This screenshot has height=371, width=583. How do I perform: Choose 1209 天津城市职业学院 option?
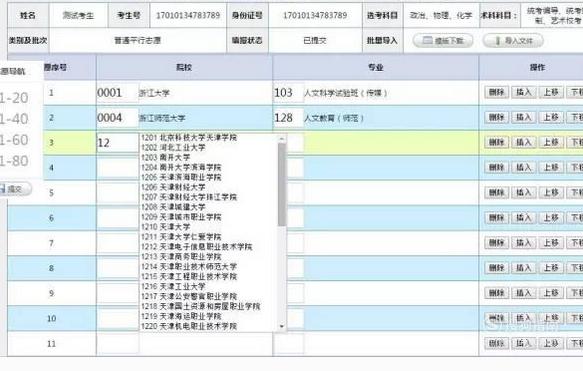[x=181, y=217]
